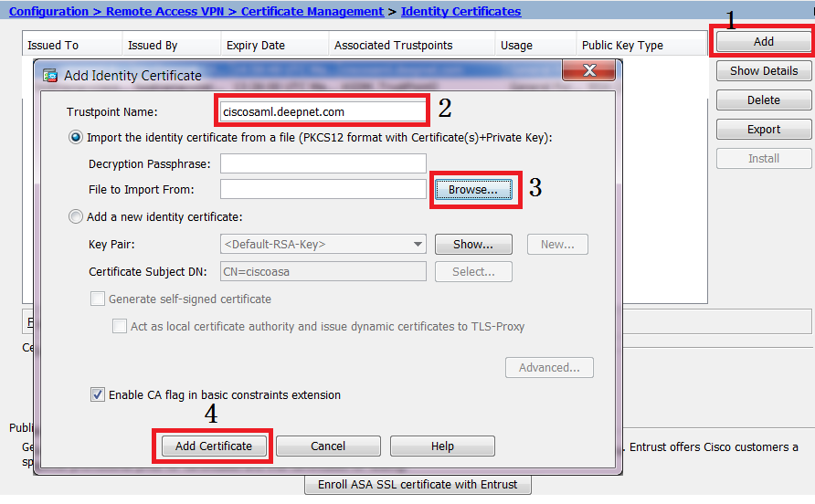The width and height of the screenshot is (815, 504).
Task: Click the Select... subject DN button
Action: 473,272
